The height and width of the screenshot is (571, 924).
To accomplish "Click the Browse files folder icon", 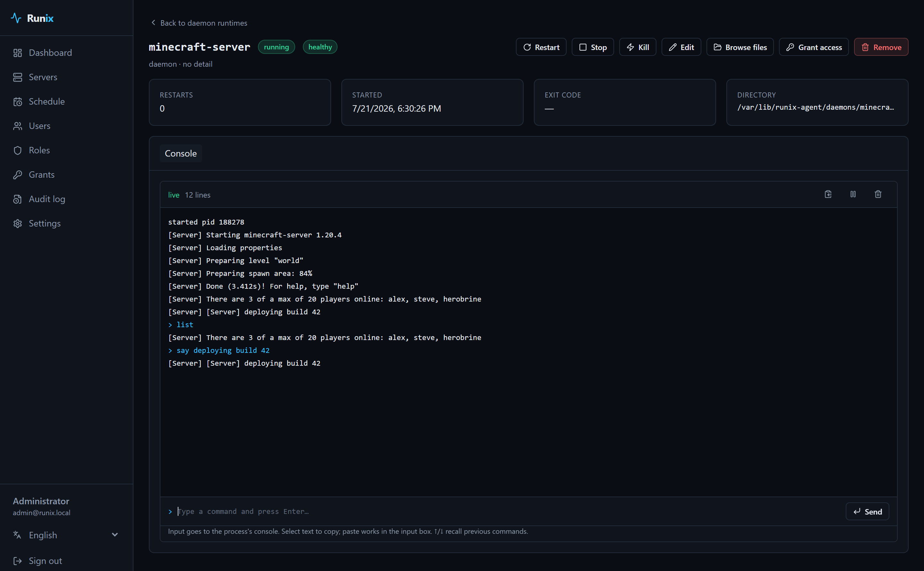I will click(717, 47).
